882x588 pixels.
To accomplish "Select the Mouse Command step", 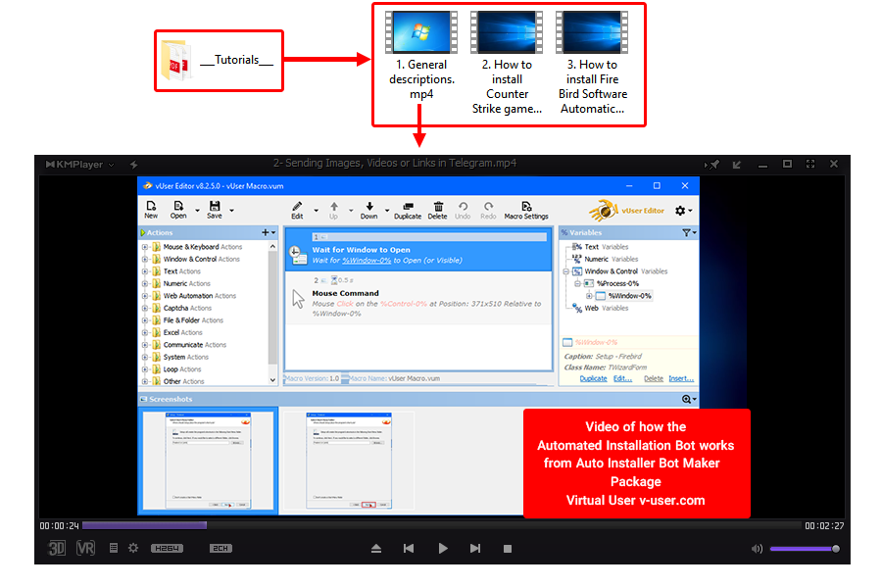I will point(418,299).
